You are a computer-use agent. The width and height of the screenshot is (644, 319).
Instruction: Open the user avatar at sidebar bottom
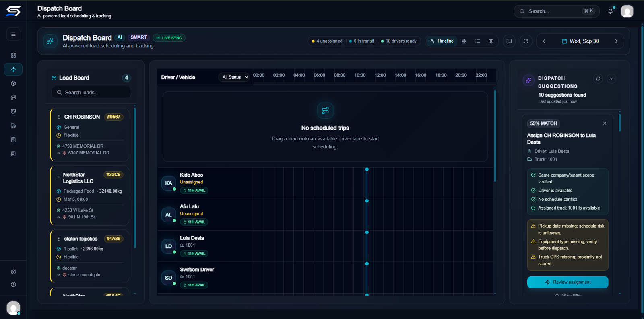point(13,308)
